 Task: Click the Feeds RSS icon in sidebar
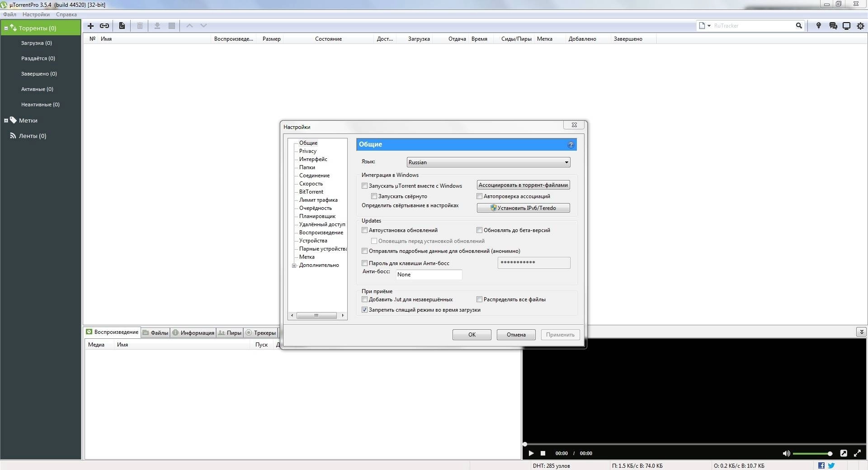pyautogui.click(x=13, y=136)
